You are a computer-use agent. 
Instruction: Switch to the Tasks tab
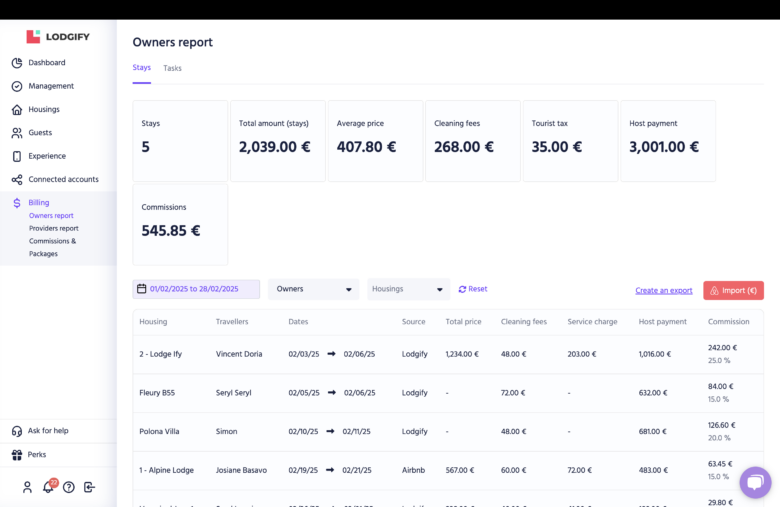click(172, 68)
